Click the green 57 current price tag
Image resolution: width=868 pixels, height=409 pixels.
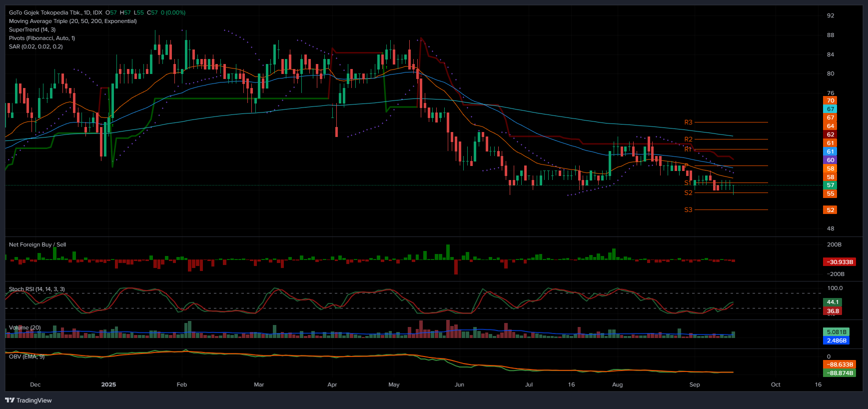(830, 185)
